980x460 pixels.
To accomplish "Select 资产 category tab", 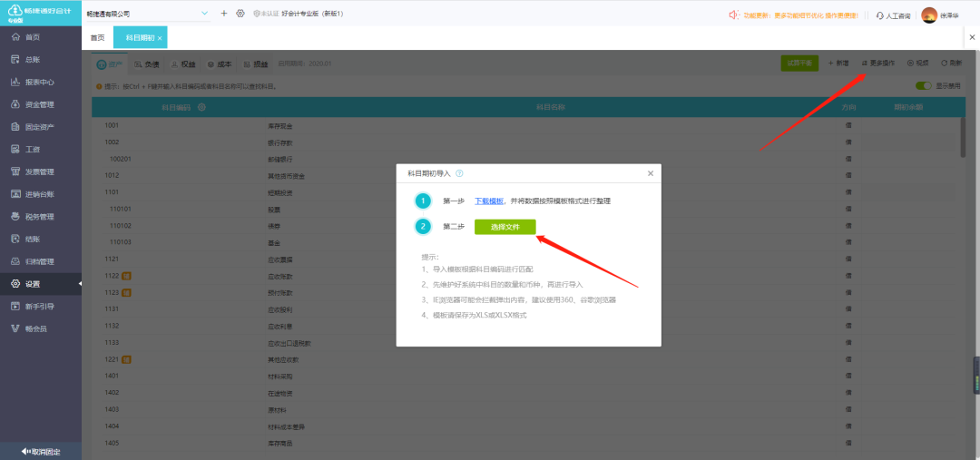I will [110, 64].
